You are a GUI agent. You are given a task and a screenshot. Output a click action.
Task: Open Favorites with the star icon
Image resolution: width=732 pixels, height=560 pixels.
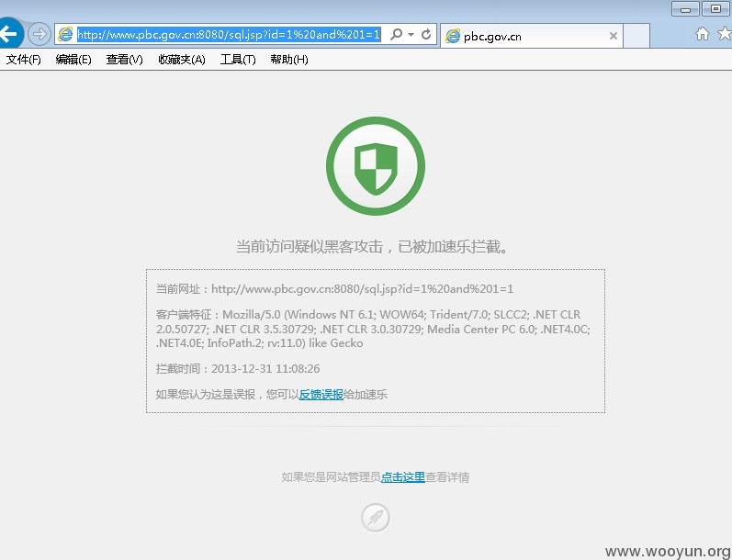tap(725, 34)
